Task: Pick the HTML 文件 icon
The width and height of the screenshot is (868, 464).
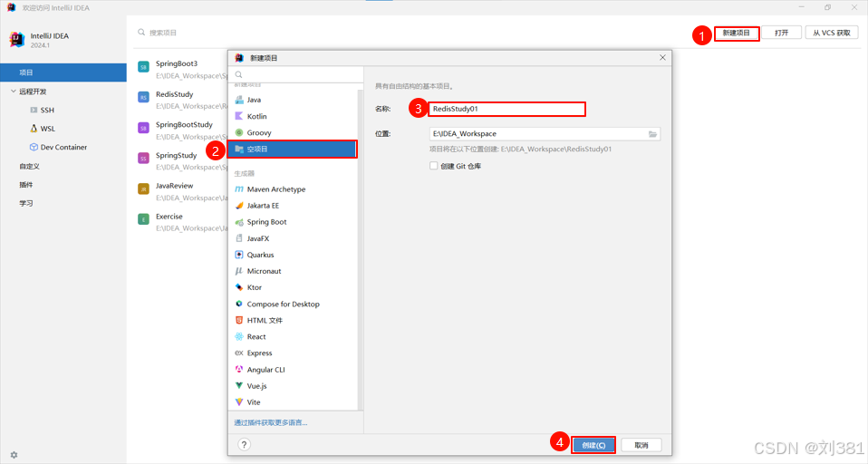Action: (x=239, y=320)
